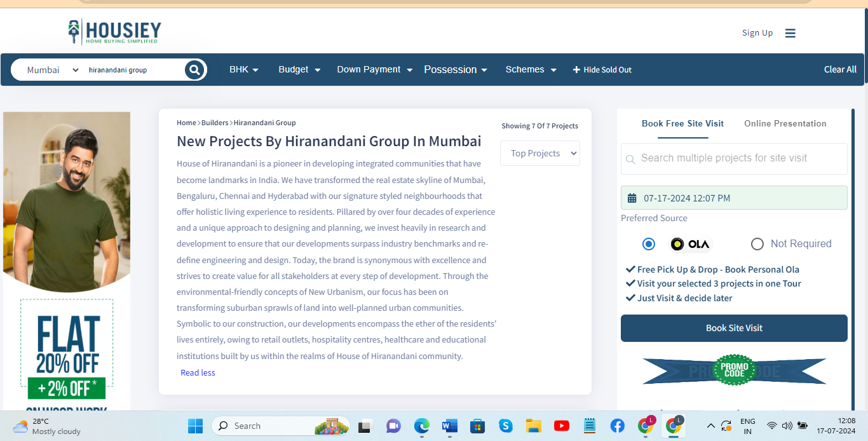868x441 pixels.
Task: Switch to Book Free Site Visit tab
Action: click(x=682, y=123)
